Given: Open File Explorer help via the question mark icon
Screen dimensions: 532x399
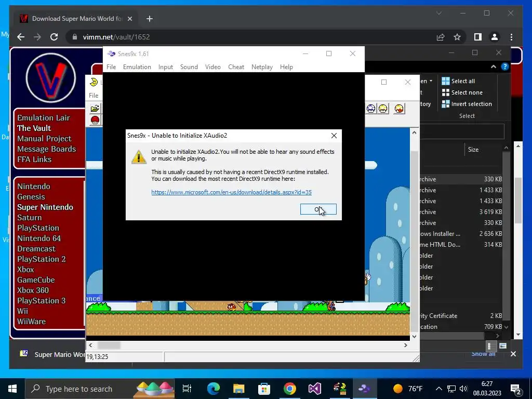Looking at the screenshot, I should [x=505, y=67].
